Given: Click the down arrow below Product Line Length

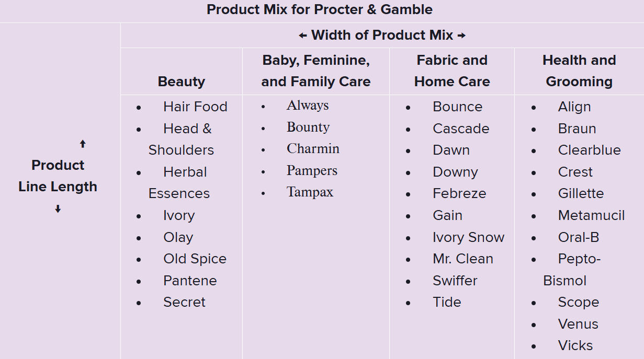Looking at the screenshot, I should 58,209.
